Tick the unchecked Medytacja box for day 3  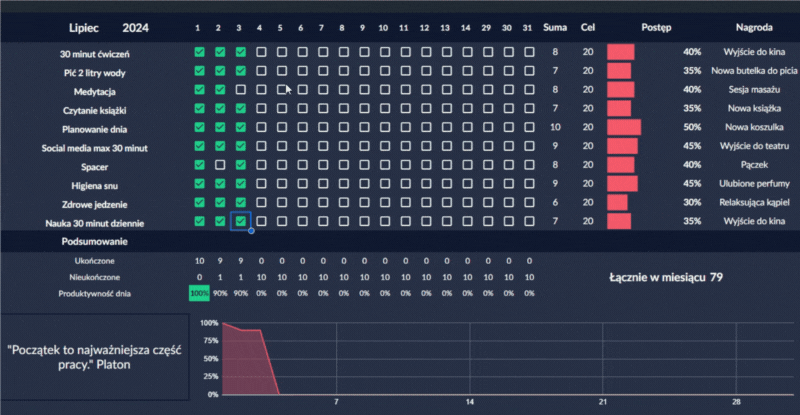click(240, 90)
